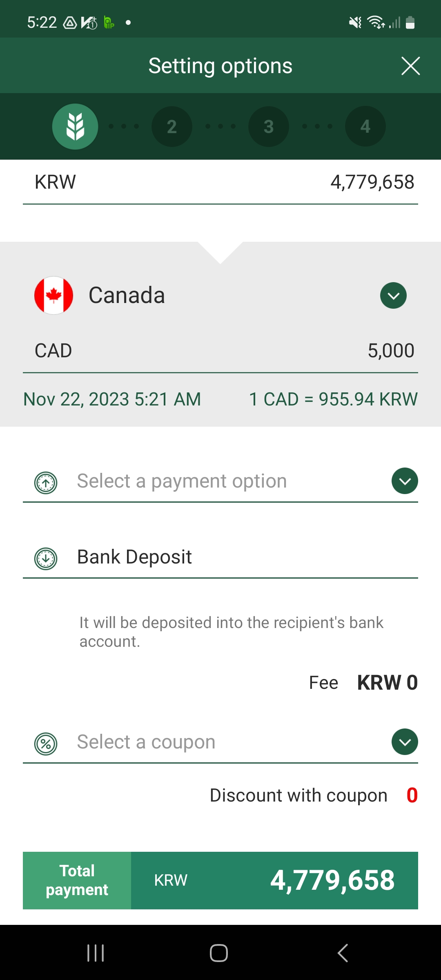Tap the payment option upload arrow icon

pyautogui.click(x=46, y=483)
